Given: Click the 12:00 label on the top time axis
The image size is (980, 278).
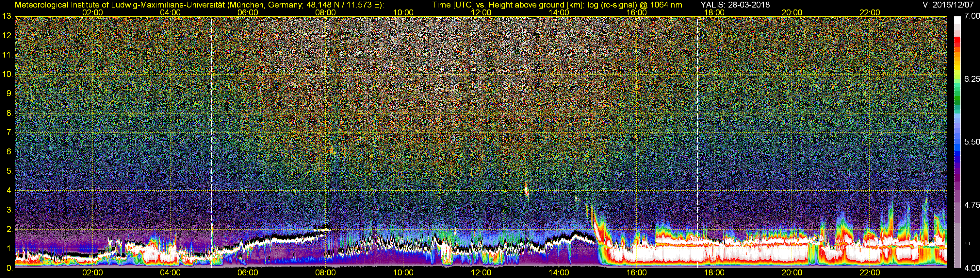Looking at the screenshot, I should (481, 12).
